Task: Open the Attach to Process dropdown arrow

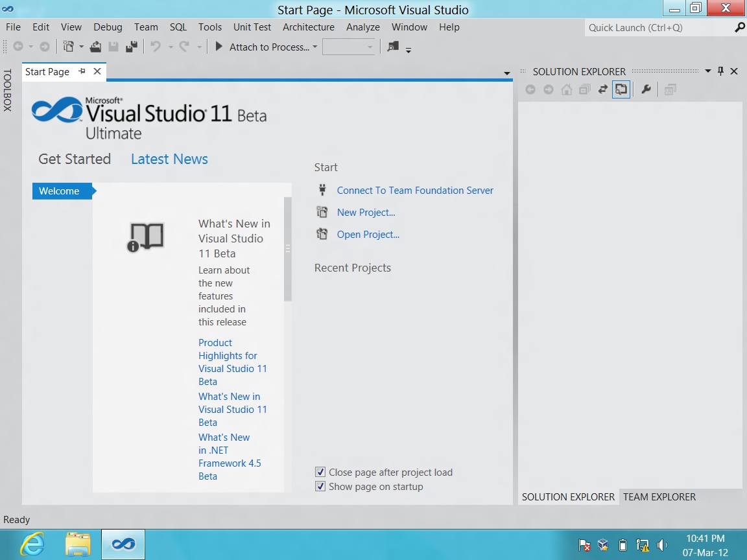Action: [x=315, y=47]
